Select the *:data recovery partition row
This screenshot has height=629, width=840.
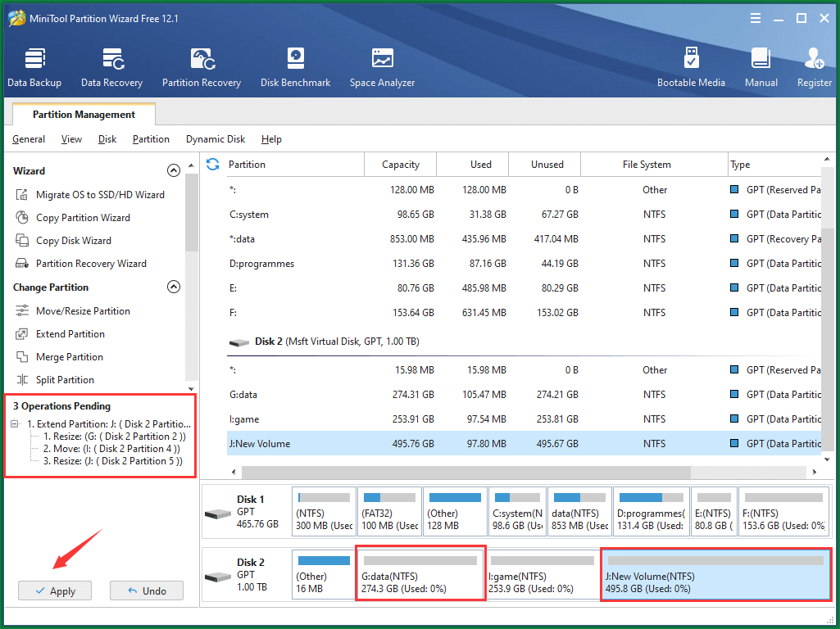point(524,239)
